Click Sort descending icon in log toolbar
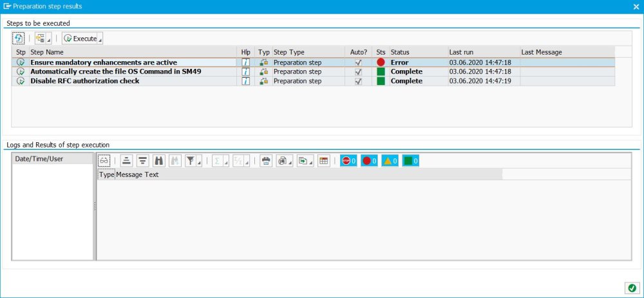 click(142, 161)
